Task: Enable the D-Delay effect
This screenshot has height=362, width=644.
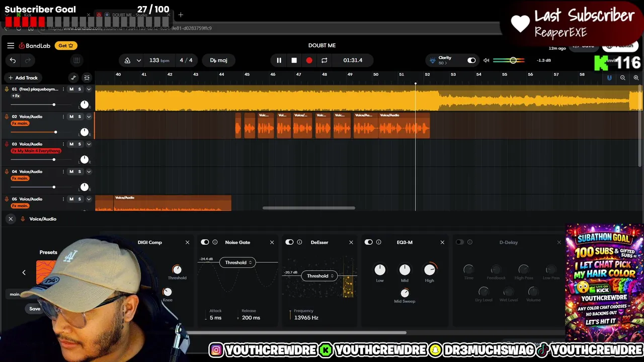Action: coord(459,242)
